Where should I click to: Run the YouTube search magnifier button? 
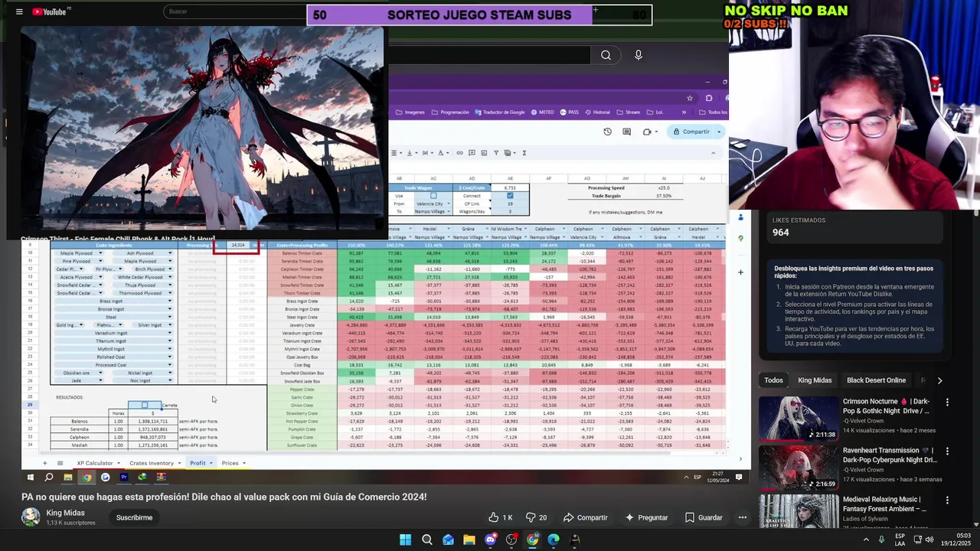[606, 55]
